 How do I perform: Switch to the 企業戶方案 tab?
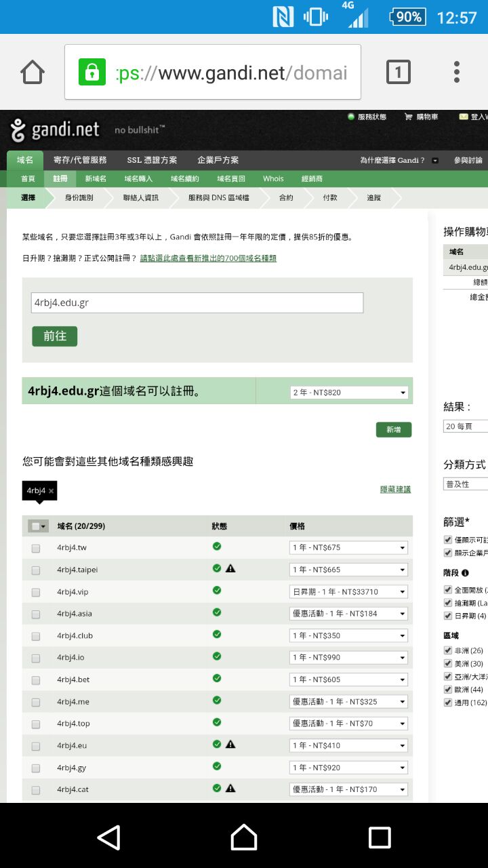[218, 160]
